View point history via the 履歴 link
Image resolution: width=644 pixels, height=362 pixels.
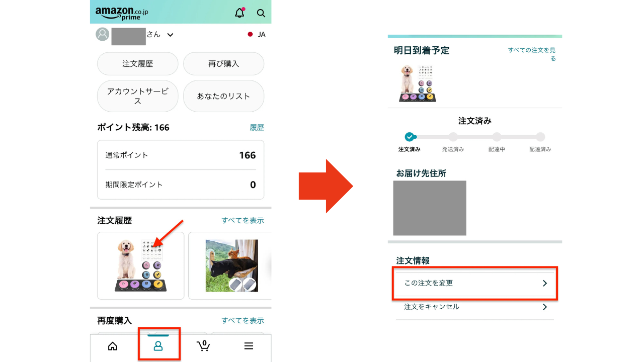[257, 127]
